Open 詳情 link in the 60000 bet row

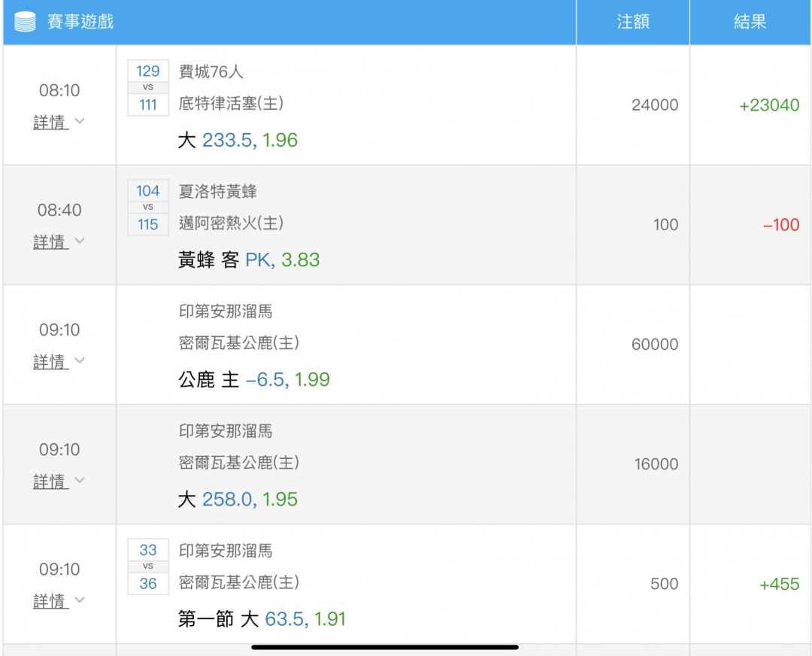(x=51, y=362)
